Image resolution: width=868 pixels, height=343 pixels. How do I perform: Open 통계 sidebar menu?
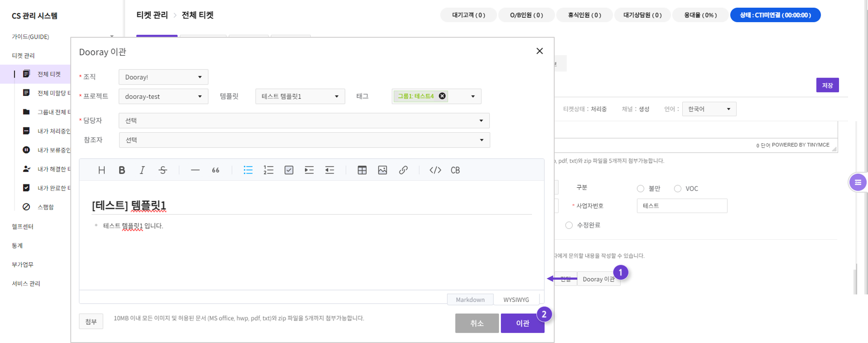point(17,245)
